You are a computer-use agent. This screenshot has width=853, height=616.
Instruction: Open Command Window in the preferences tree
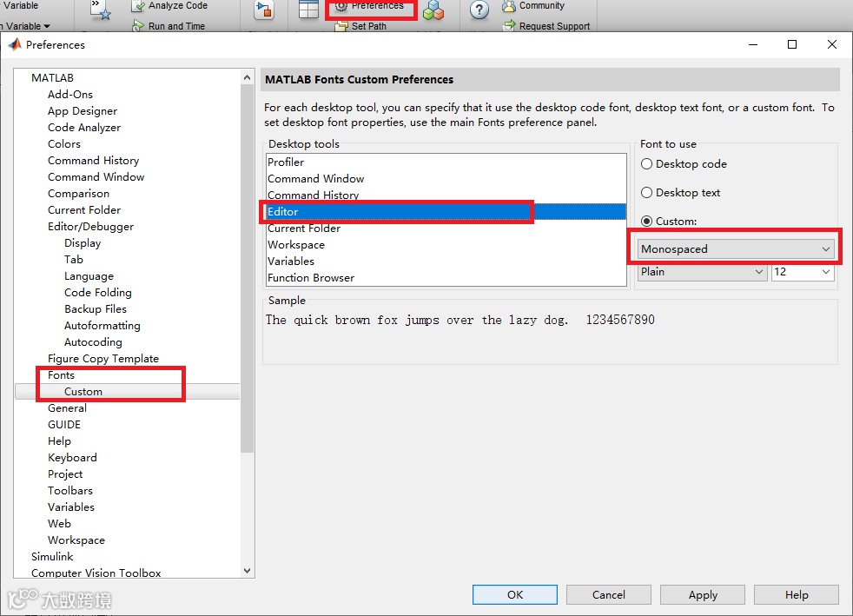coord(96,177)
